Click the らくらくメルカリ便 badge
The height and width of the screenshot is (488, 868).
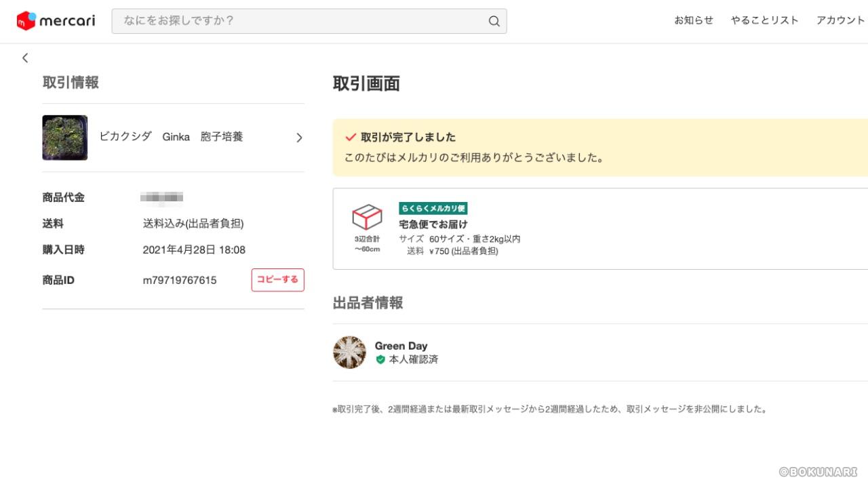click(x=433, y=208)
